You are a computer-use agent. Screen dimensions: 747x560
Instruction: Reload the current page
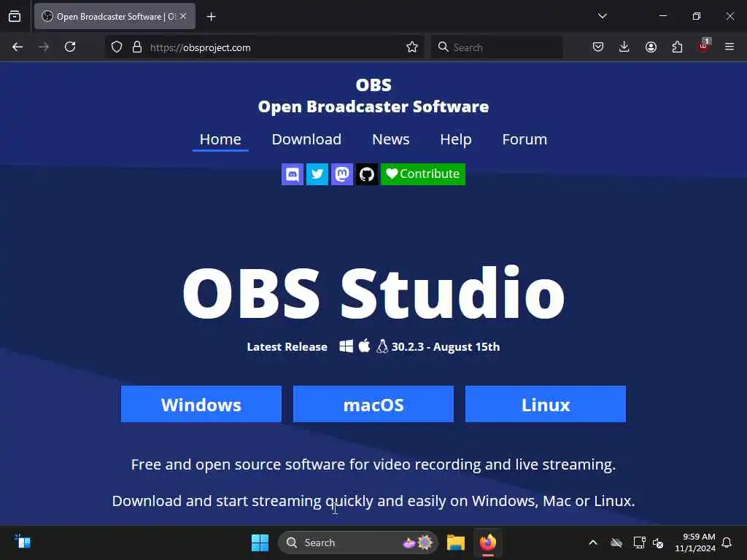(70, 47)
